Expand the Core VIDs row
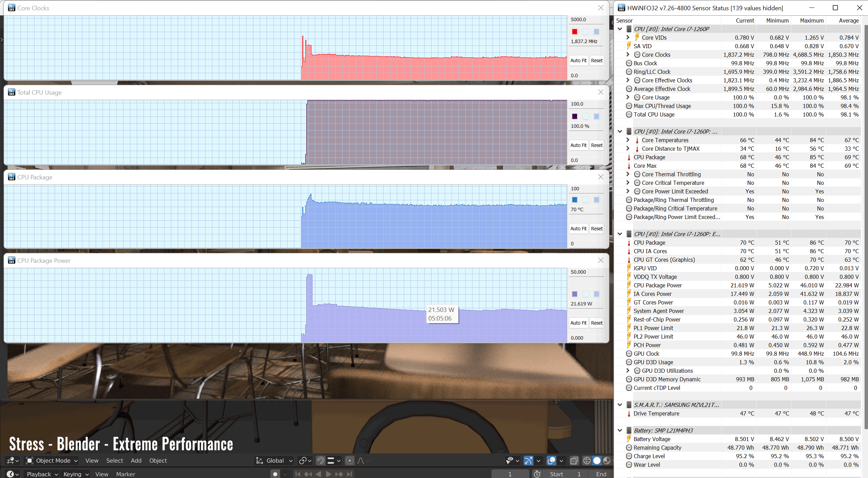The height and width of the screenshot is (478, 868). pos(628,37)
